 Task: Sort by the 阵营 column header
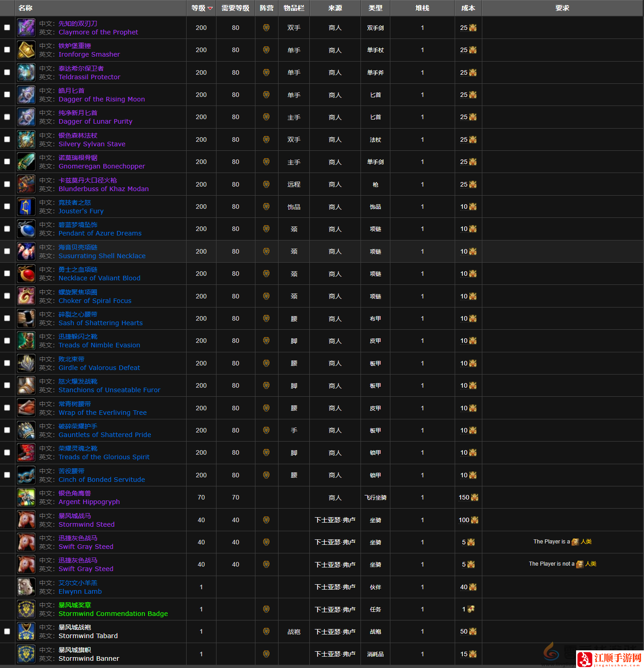click(266, 8)
